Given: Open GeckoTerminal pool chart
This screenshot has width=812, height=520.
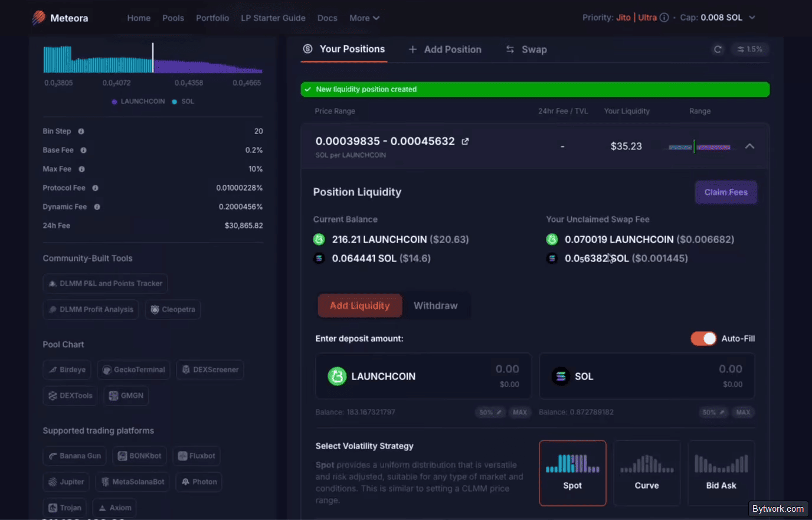Looking at the screenshot, I should pyautogui.click(x=133, y=369).
